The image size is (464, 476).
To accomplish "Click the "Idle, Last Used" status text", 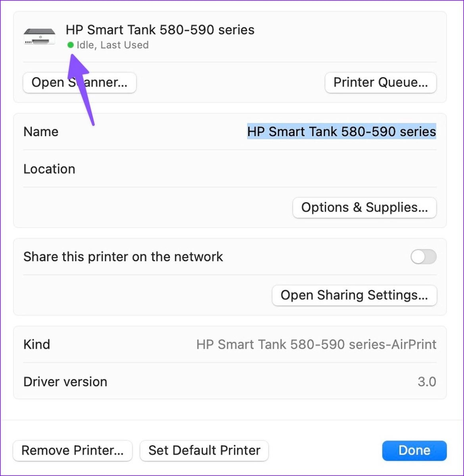I will (113, 45).
